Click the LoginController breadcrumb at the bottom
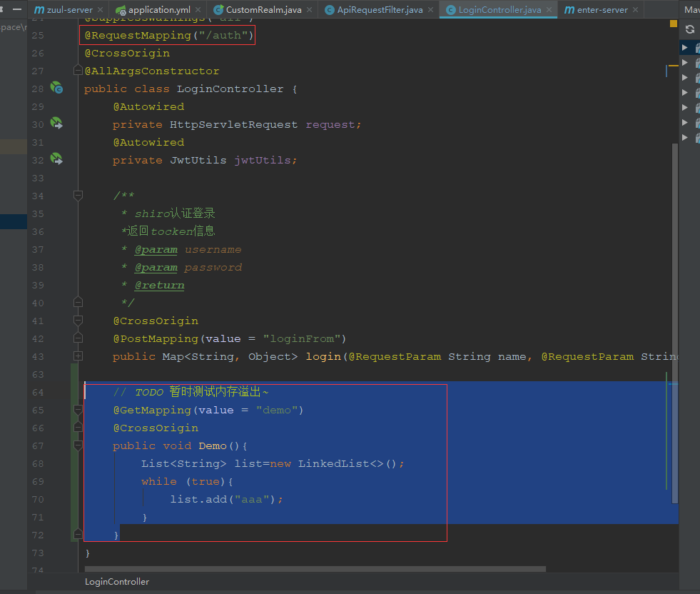This screenshot has height=594, width=700. pos(117,582)
